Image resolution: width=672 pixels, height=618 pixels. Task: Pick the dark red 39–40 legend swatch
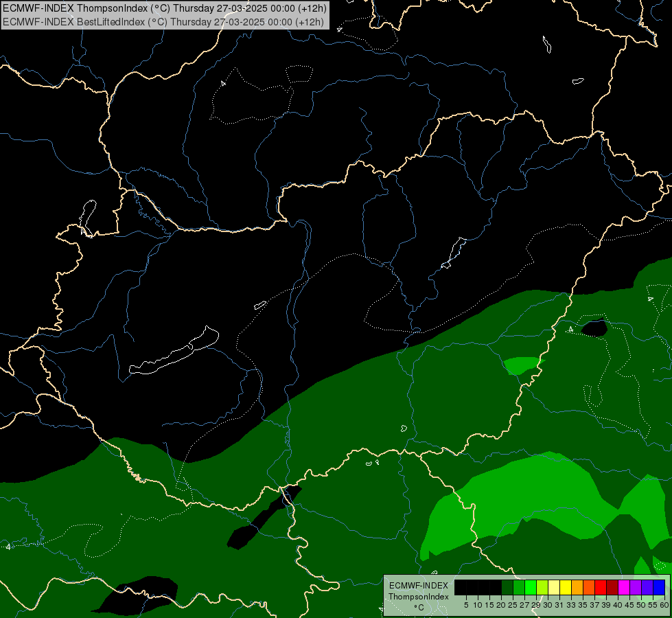pos(612,587)
